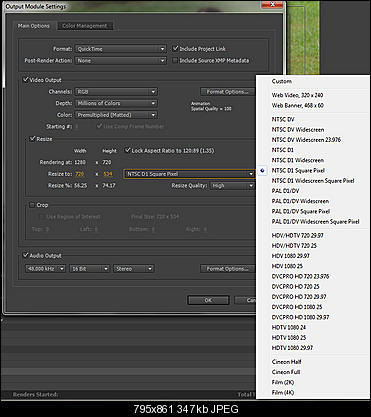This screenshot has height=417, width=371.
Task: Open the Post-Render Action dropdown
Action: 121,61
